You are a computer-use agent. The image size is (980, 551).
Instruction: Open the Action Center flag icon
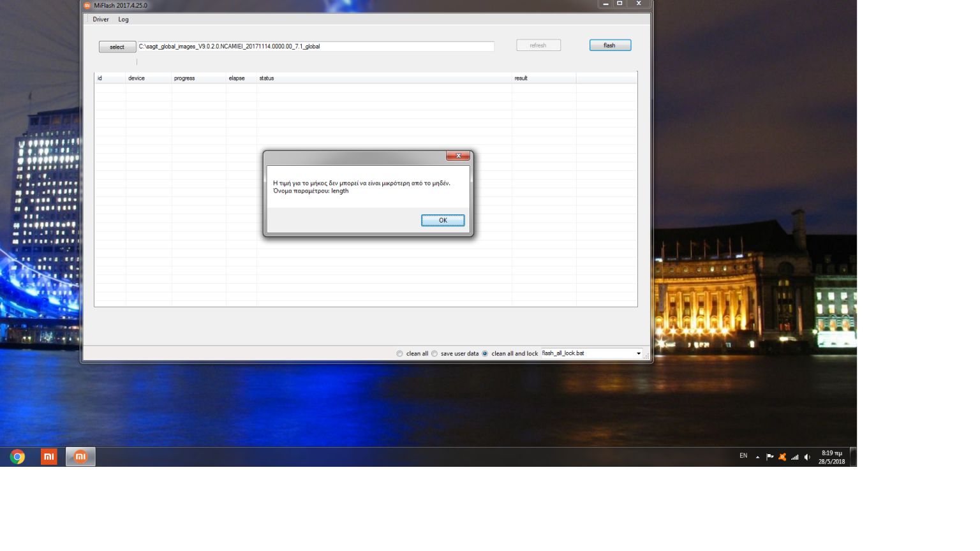pos(770,457)
